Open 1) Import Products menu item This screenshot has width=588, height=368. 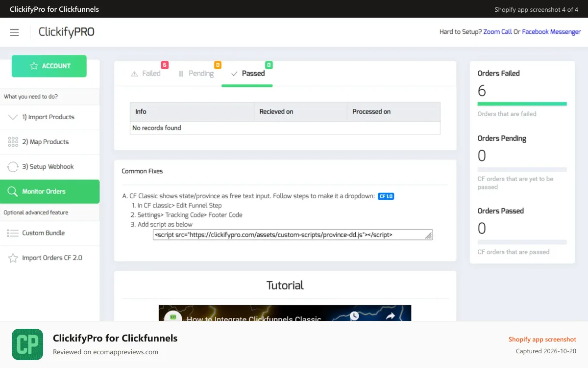coord(50,117)
